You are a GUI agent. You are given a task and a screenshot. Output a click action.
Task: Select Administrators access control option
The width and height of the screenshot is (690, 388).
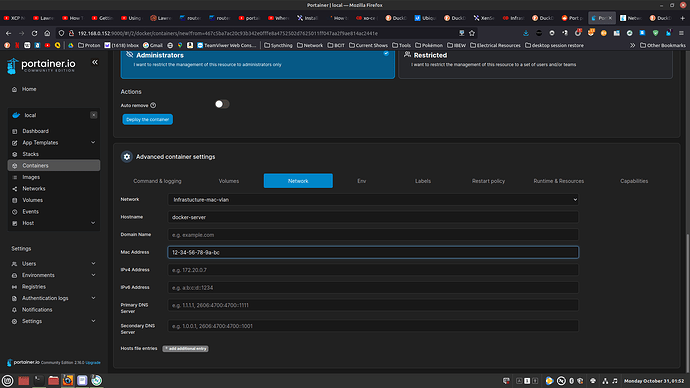(x=257, y=64)
